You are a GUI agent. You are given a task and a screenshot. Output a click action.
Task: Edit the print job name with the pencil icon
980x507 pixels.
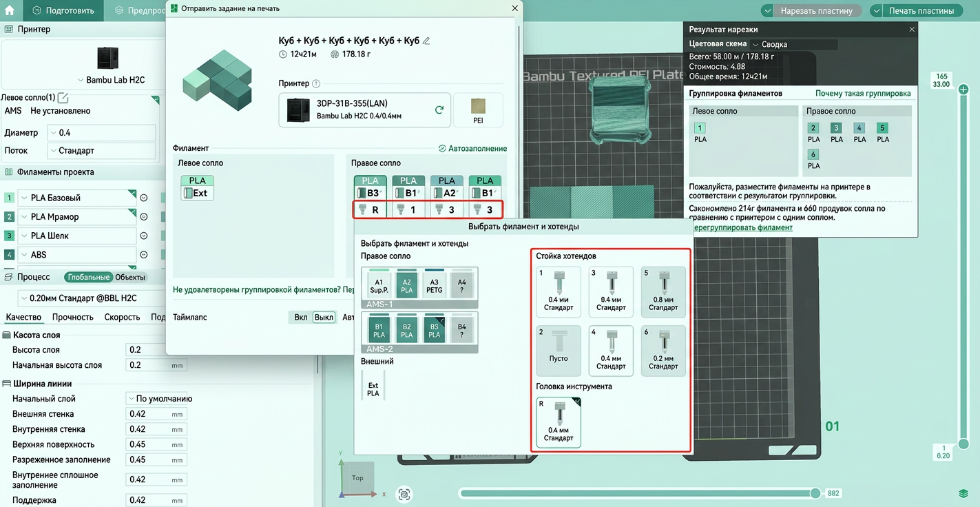click(426, 41)
